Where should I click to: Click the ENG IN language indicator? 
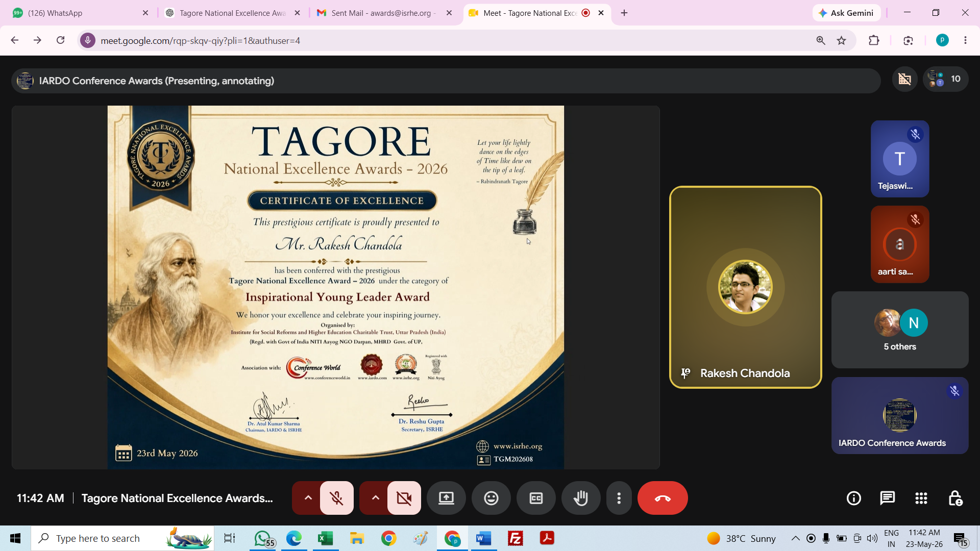(891, 538)
